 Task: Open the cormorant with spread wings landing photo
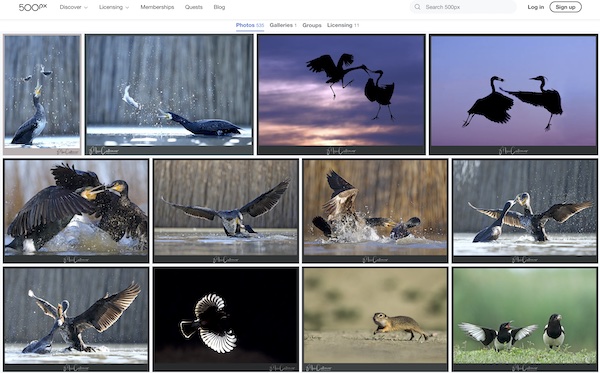point(226,211)
